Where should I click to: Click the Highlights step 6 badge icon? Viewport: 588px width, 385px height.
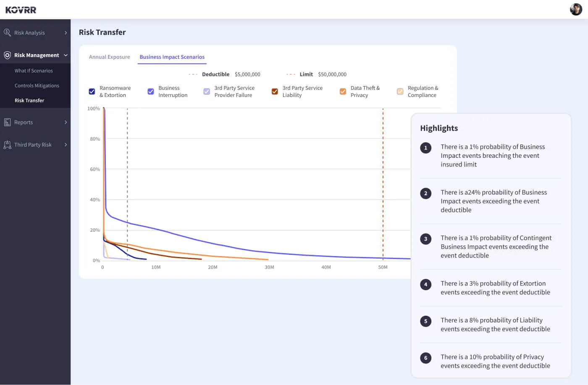point(425,358)
